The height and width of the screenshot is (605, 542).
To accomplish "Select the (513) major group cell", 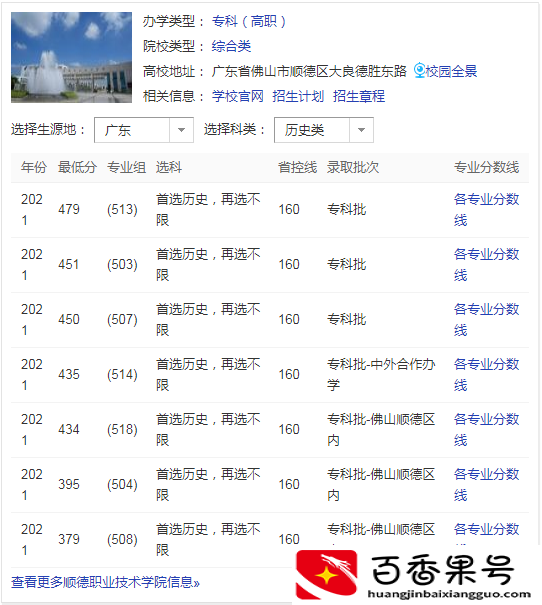I will point(122,210).
